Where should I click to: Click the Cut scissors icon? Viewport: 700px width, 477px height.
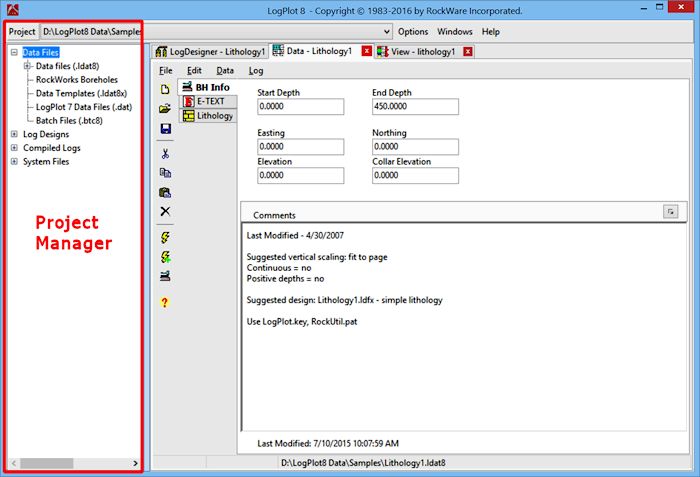click(x=165, y=154)
